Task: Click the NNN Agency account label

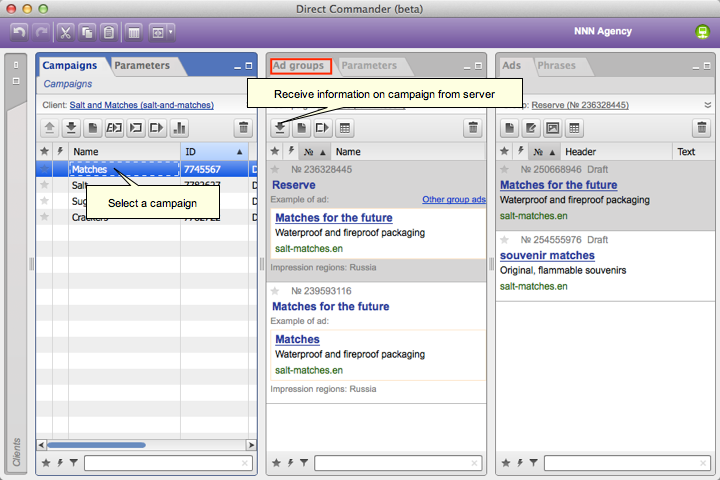Action: click(x=603, y=31)
